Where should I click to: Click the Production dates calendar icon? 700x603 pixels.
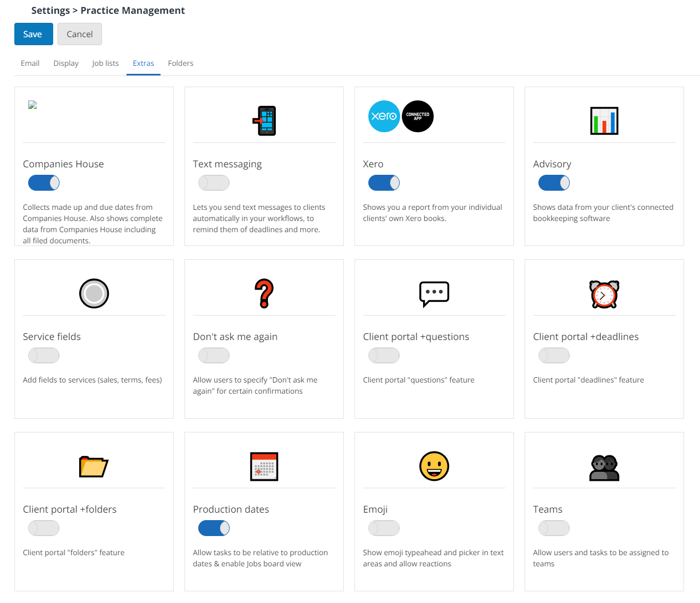point(264,466)
